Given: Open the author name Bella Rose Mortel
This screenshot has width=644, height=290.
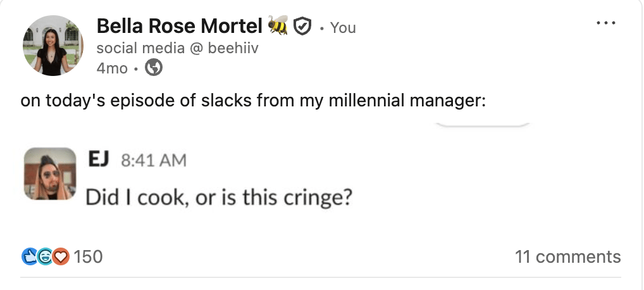Looking at the screenshot, I should 179,27.
